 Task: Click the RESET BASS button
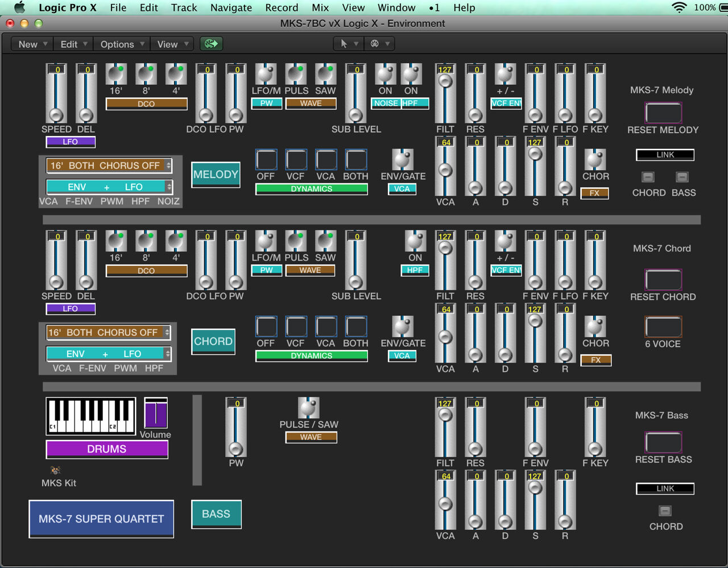coord(663,442)
